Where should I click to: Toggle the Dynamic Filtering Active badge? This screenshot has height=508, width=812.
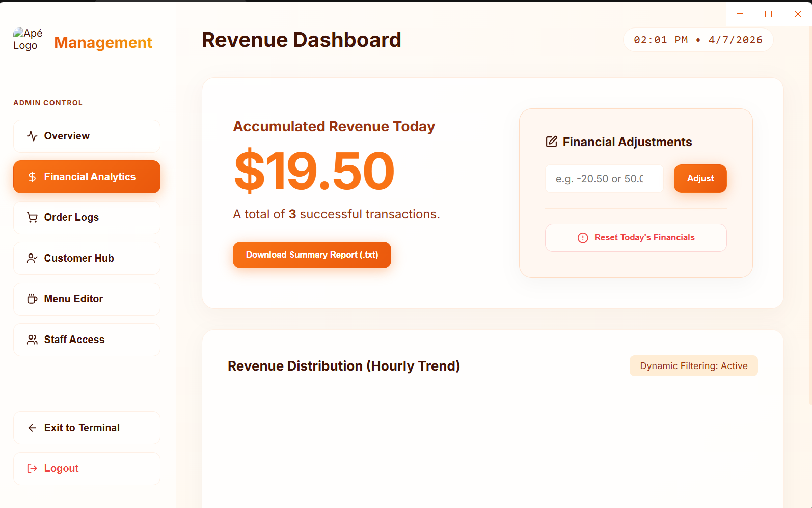tap(693, 365)
